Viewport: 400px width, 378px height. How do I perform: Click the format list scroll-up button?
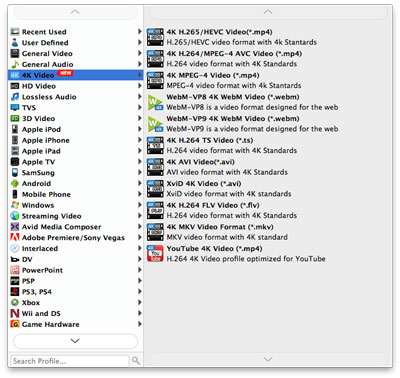pyautogui.click(x=268, y=12)
